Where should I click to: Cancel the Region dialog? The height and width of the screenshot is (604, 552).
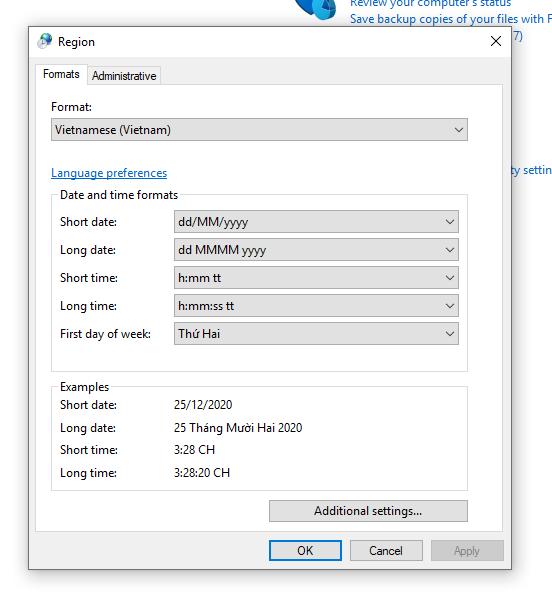pyautogui.click(x=386, y=550)
